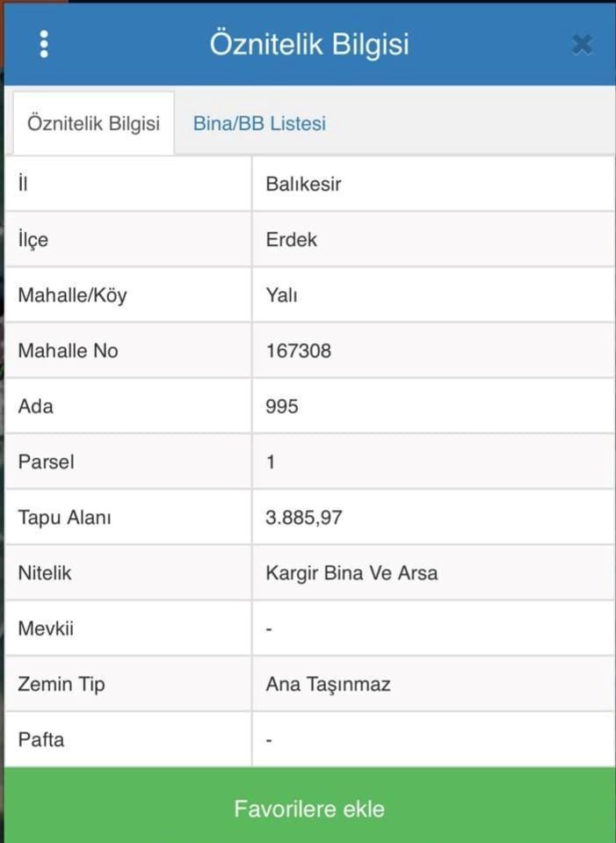Select the Yalı neighborhood value
Screen dimensions: 616x843
click(281, 295)
